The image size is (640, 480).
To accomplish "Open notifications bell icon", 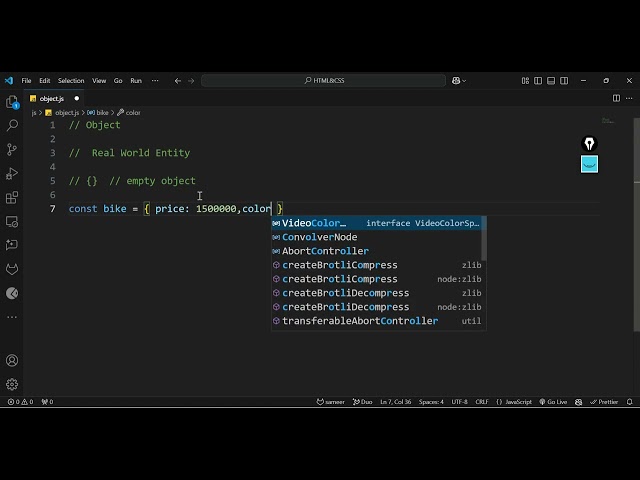I will (x=629, y=402).
